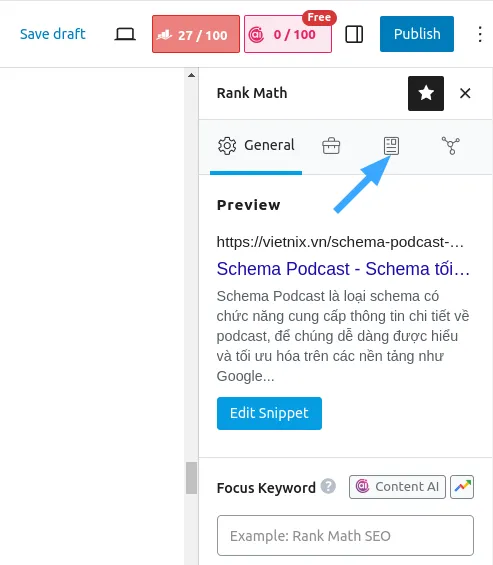
Task: Focus the Focus Keyword input field
Action: coord(345,535)
